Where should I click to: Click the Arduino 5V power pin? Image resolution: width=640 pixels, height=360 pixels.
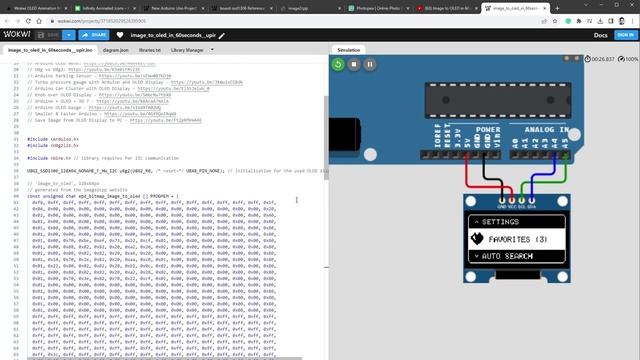pos(467,155)
